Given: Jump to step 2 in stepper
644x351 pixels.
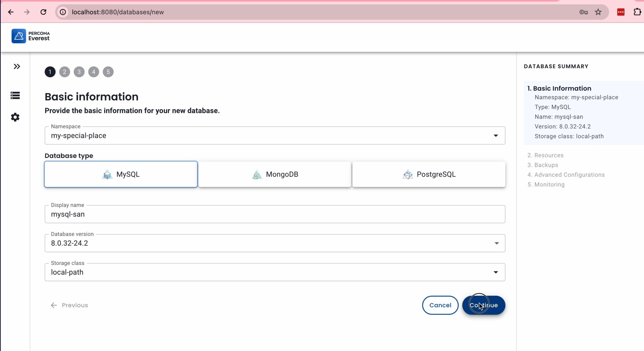Looking at the screenshot, I should (65, 72).
